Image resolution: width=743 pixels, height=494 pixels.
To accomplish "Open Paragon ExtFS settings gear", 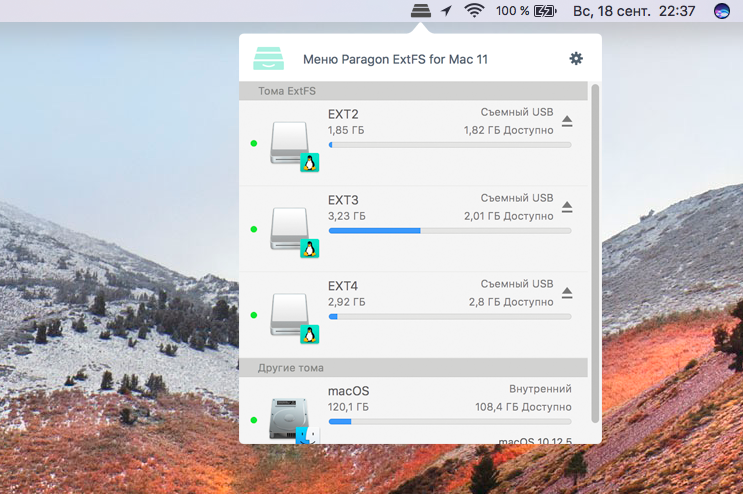I will pyautogui.click(x=576, y=59).
